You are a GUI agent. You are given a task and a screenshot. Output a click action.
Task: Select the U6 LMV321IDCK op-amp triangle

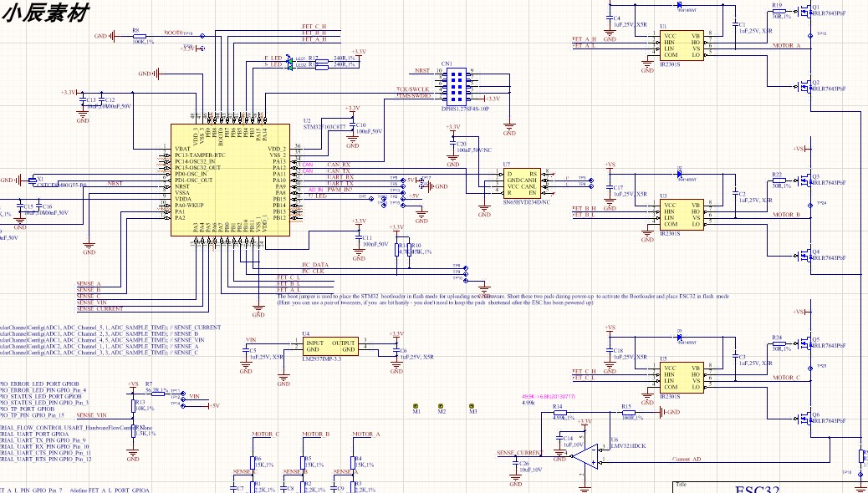tap(585, 457)
